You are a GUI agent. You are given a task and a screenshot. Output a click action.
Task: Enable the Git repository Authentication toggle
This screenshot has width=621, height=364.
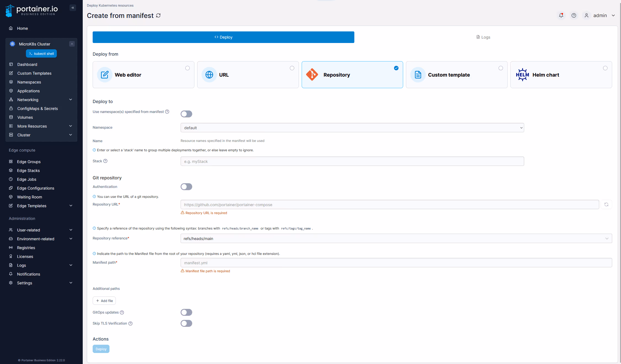click(186, 187)
